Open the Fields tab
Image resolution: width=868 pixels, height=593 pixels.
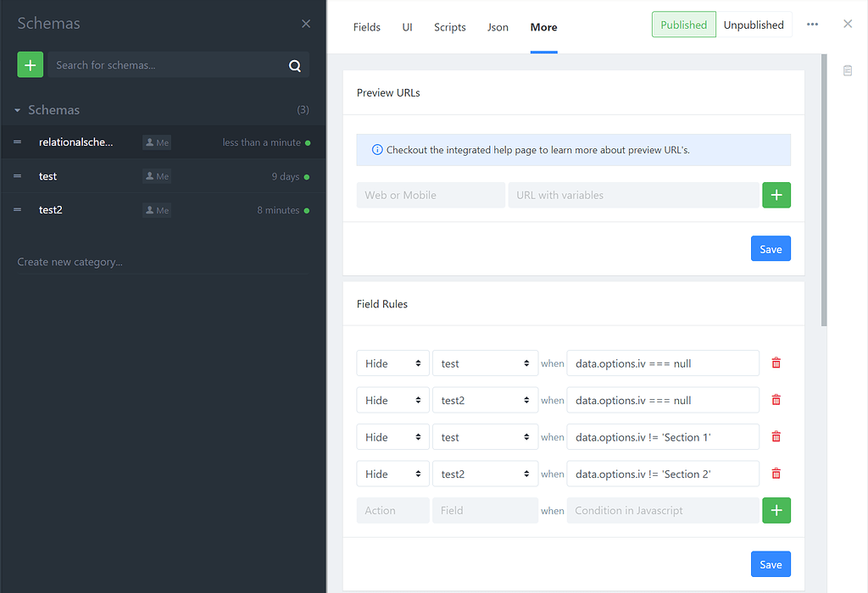366,27
